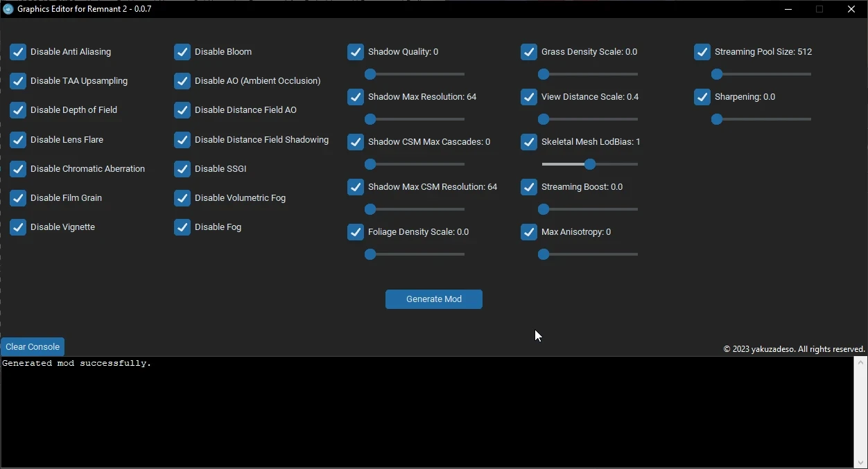Screen dimensions: 868x469
Task: Uncheck Disable Lens Flare option
Action: [18, 140]
